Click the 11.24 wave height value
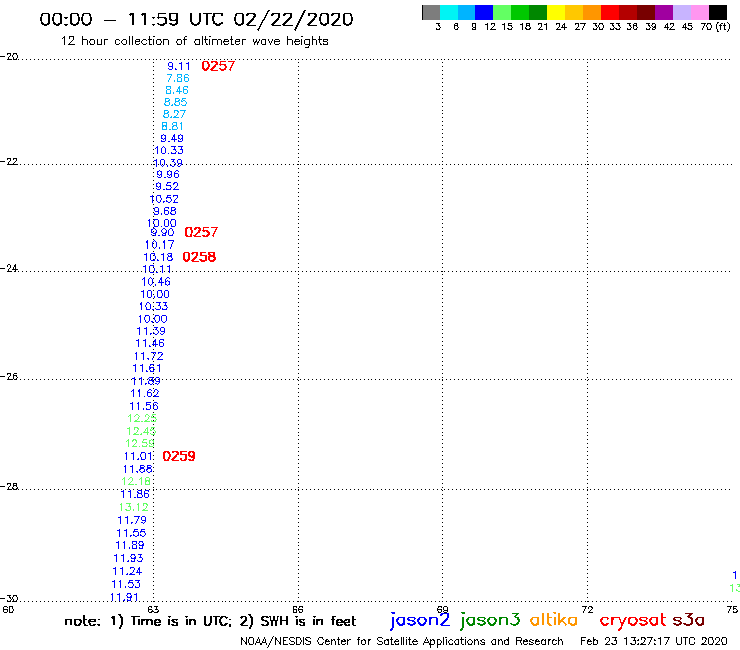The image size is (740, 650). (x=127, y=571)
